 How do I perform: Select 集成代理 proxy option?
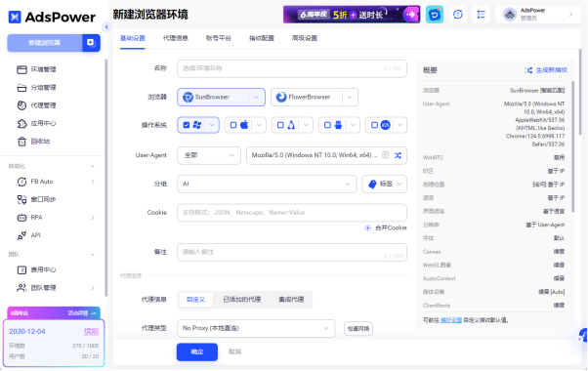291,300
